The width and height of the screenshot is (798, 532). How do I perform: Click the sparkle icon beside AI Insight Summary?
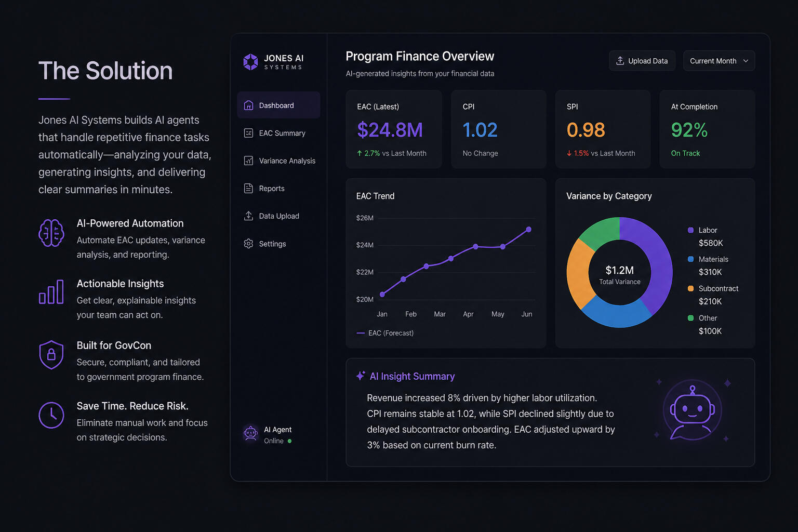coord(361,376)
